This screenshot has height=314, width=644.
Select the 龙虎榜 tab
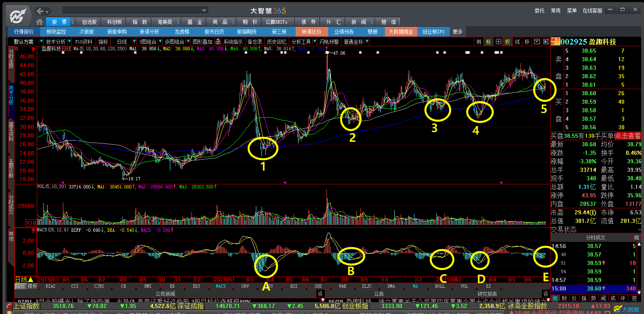point(182,32)
